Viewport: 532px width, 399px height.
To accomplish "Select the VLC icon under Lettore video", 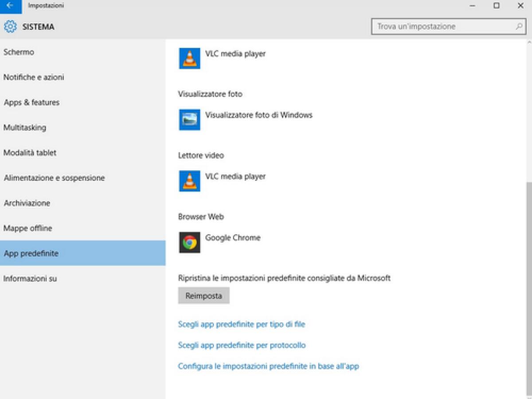I will tap(189, 181).
